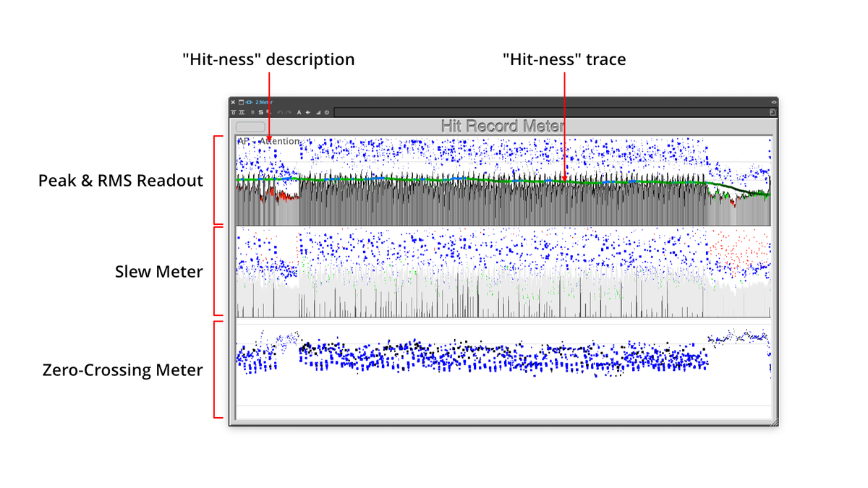Click the "AP - Attention" label
The height and width of the screenshot is (488, 868).
tap(268, 140)
